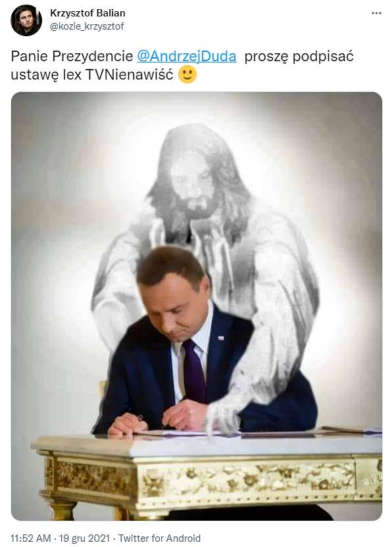Click Krzysztof Balian's profile avatar
The width and height of the screenshot is (392, 547).
coord(26,20)
